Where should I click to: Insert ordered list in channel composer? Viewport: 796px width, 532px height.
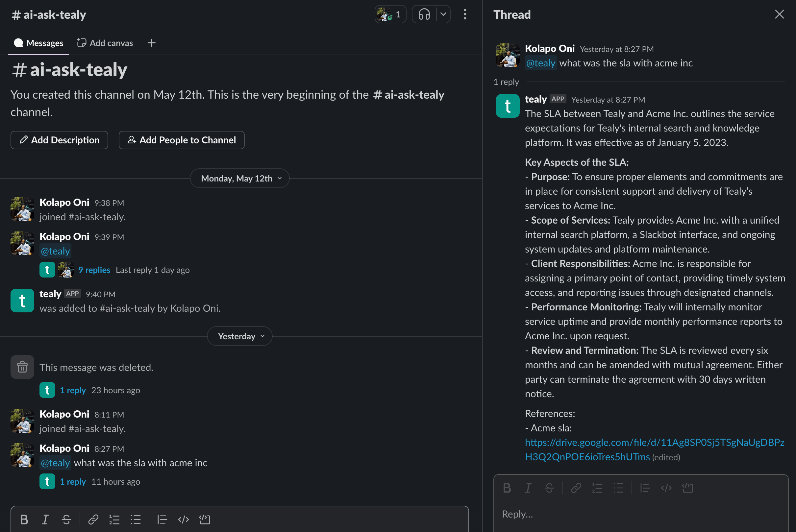pos(114,520)
